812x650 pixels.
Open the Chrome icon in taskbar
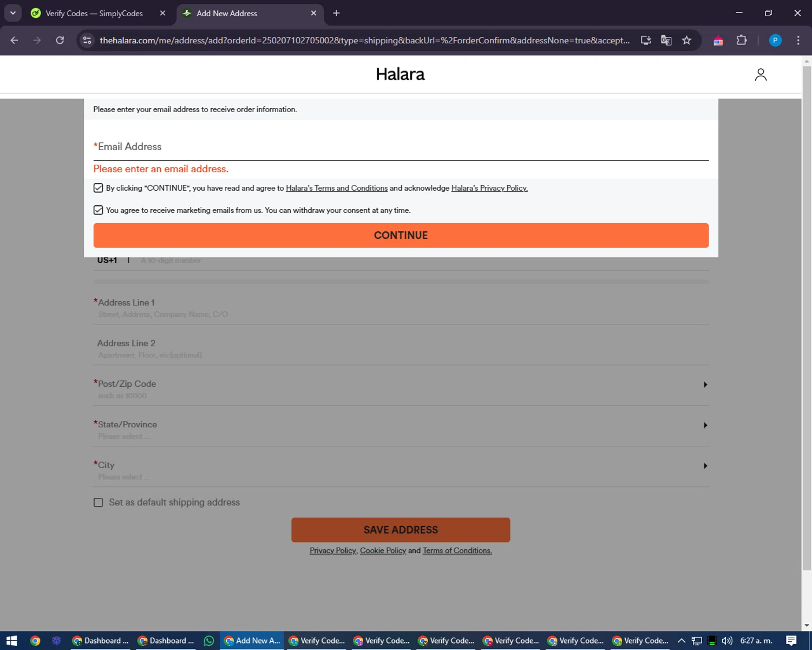coord(35,641)
